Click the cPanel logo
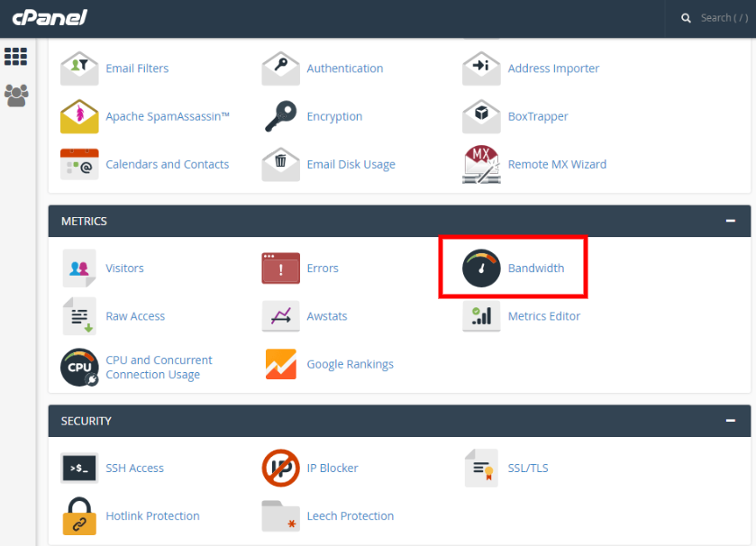 pyautogui.click(x=50, y=17)
